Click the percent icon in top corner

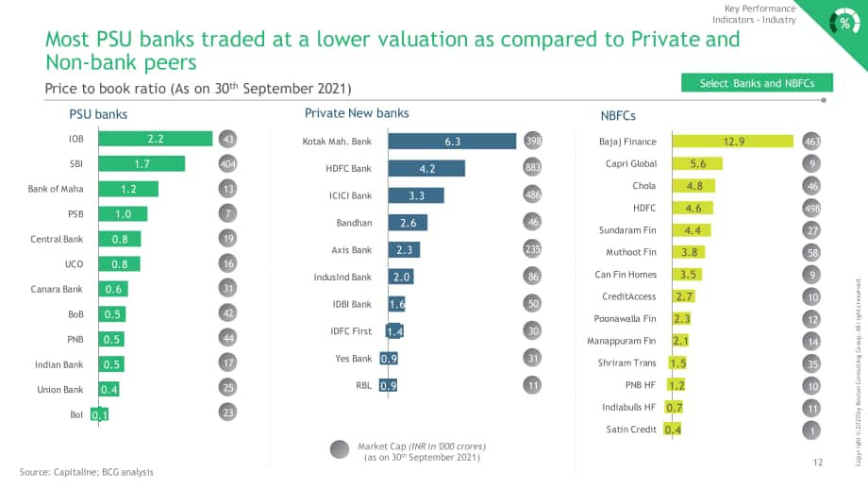click(x=844, y=23)
